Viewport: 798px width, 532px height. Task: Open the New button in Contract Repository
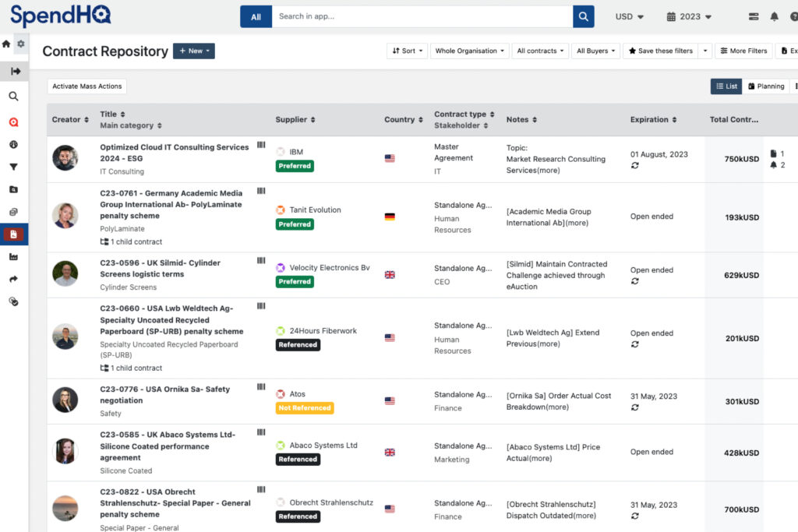pos(193,51)
